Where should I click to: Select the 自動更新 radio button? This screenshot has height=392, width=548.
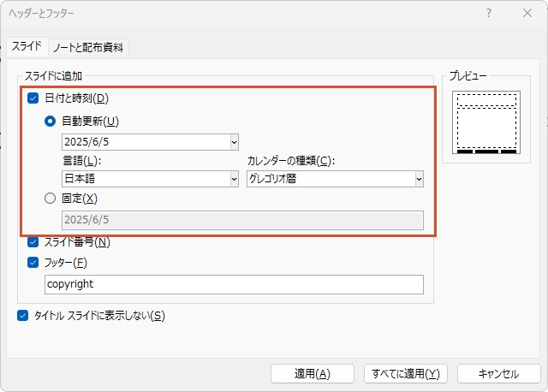click(50, 122)
